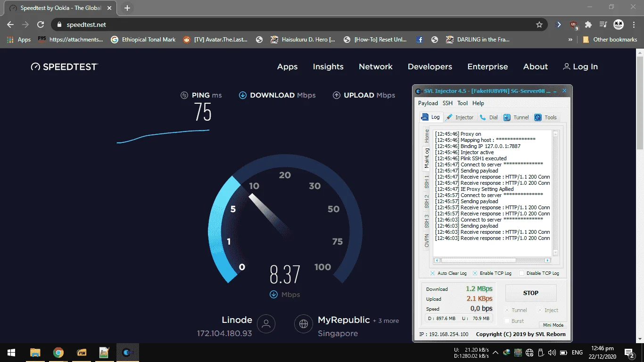
Task: Switch to the Tunnel tab
Action: pyautogui.click(x=516, y=117)
